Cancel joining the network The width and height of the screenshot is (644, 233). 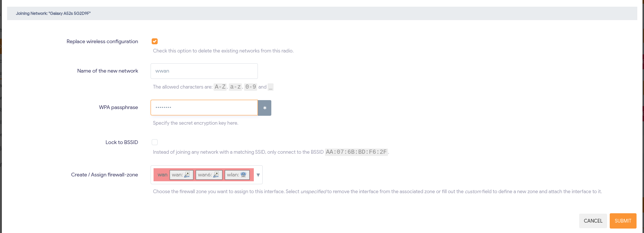tap(593, 221)
